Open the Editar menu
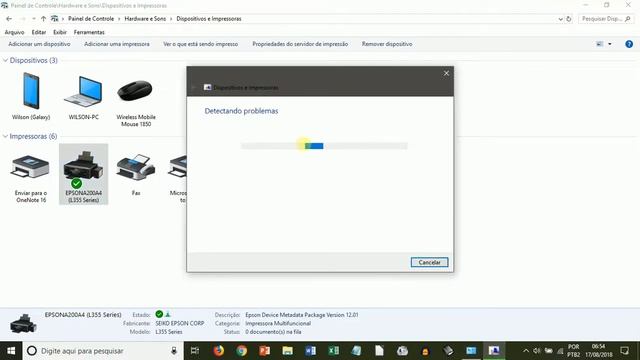Screen dimensions: 640x360 point(39,32)
